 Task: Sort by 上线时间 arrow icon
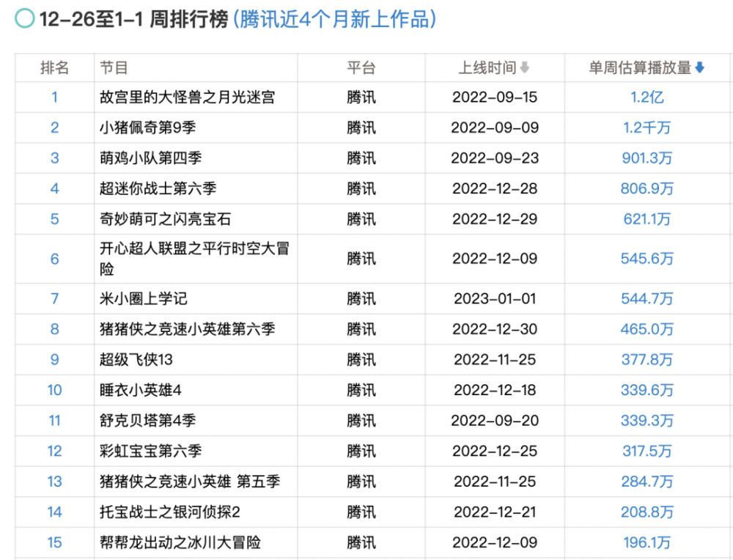click(x=525, y=67)
